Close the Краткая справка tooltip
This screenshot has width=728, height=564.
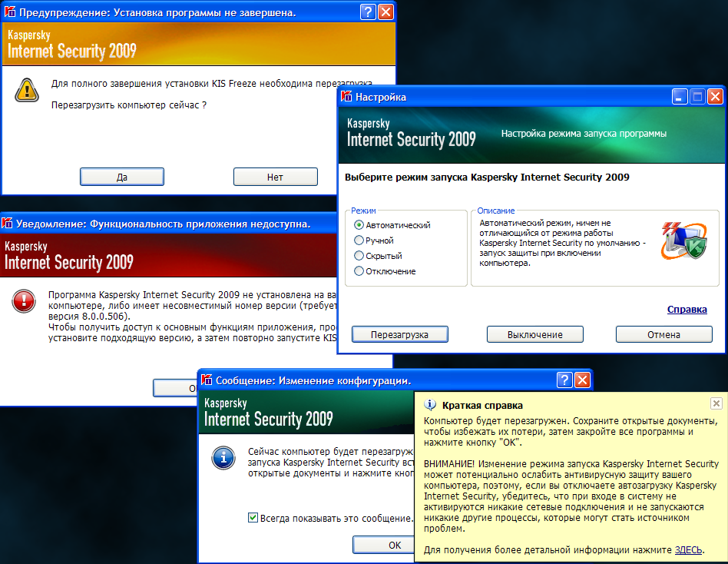point(716,403)
